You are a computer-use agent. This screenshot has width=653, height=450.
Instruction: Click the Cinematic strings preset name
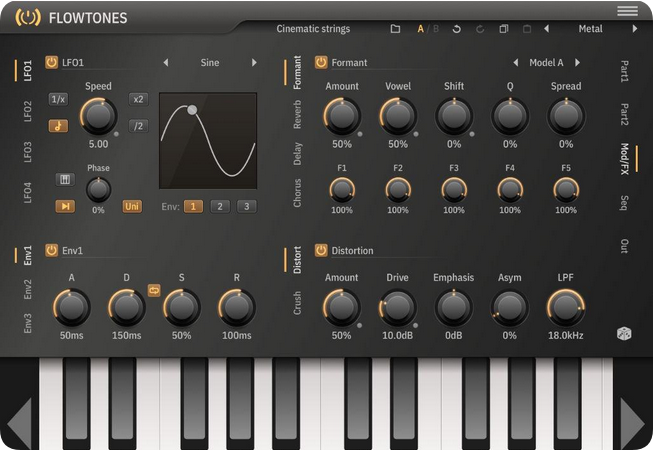313,29
